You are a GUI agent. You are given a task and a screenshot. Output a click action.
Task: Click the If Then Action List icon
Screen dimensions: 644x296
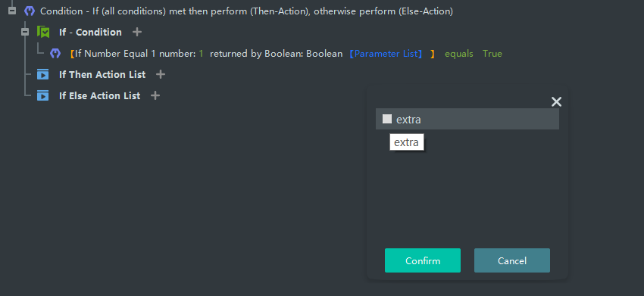[x=42, y=74]
